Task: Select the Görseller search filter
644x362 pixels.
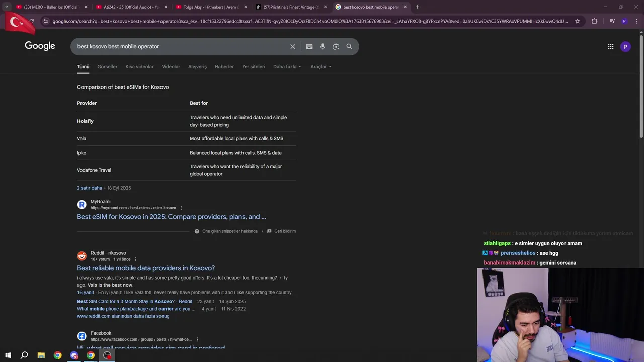Action: (x=107, y=67)
